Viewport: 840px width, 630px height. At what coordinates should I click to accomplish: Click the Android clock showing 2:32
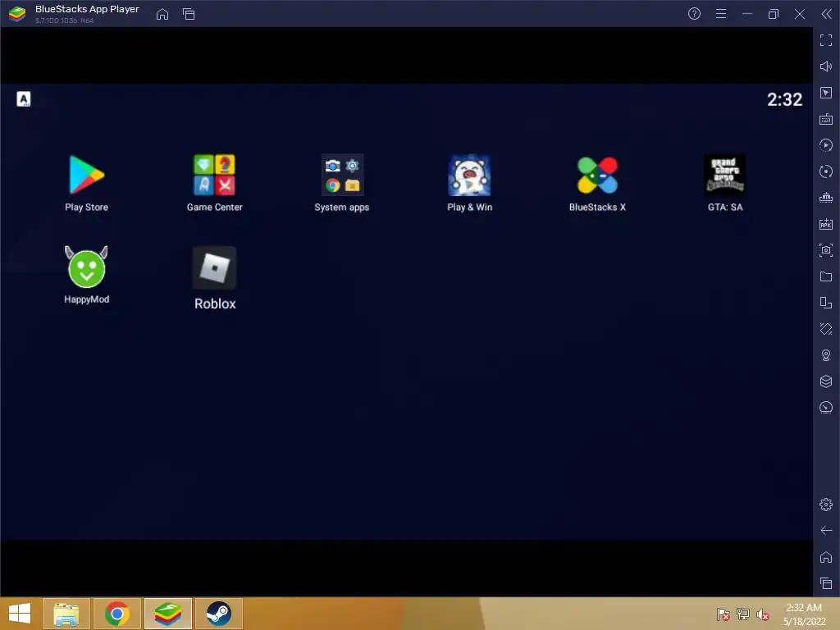point(784,99)
